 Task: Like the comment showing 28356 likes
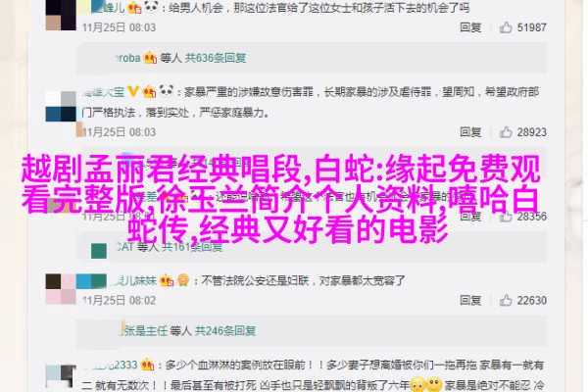(506, 216)
